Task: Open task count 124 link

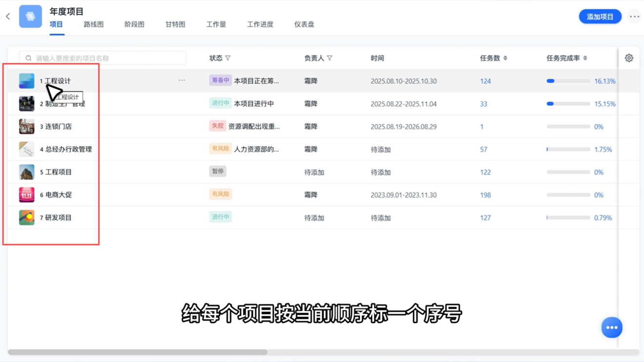Action: click(x=485, y=81)
